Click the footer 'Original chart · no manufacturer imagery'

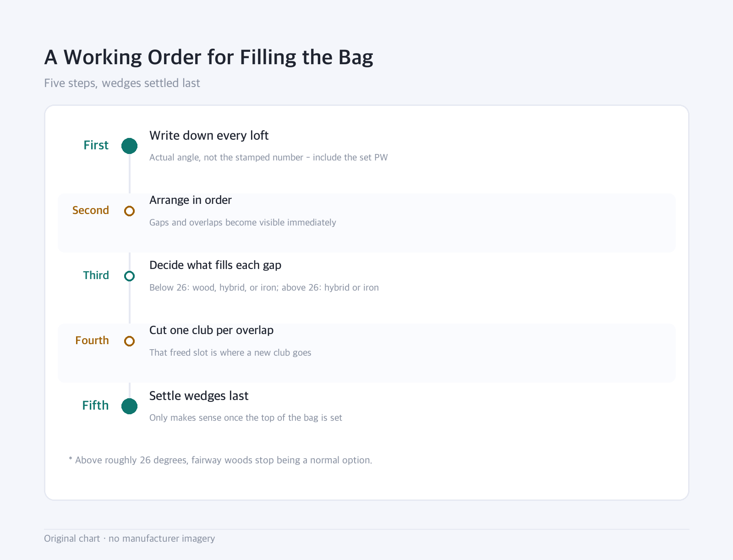tap(129, 538)
